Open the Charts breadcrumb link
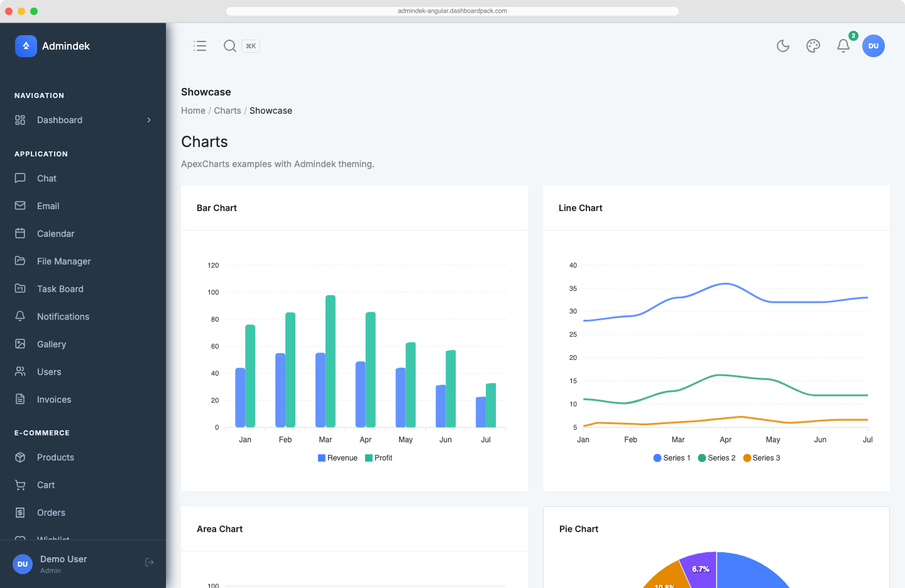This screenshot has width=905, height=588. coord(228,111)
